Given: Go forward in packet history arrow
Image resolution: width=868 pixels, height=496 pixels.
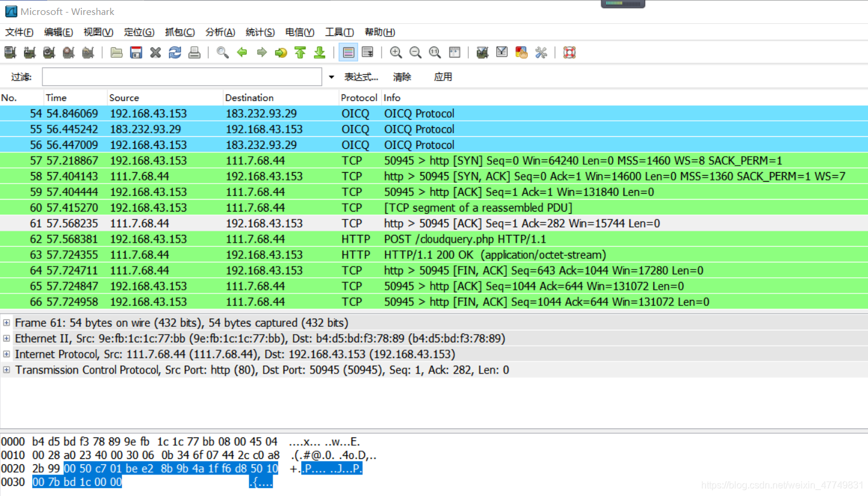Looking at the screenshot, I should (x=261, y=53).
